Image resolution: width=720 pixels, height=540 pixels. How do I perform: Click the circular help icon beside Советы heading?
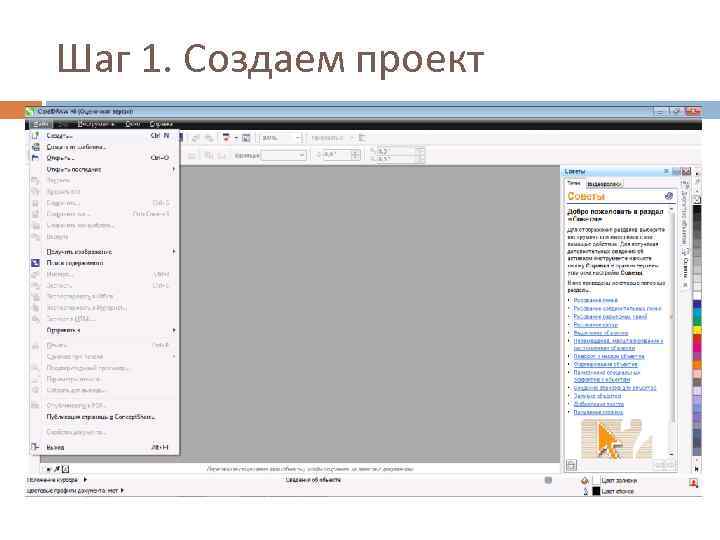click(x=669, y=196)
